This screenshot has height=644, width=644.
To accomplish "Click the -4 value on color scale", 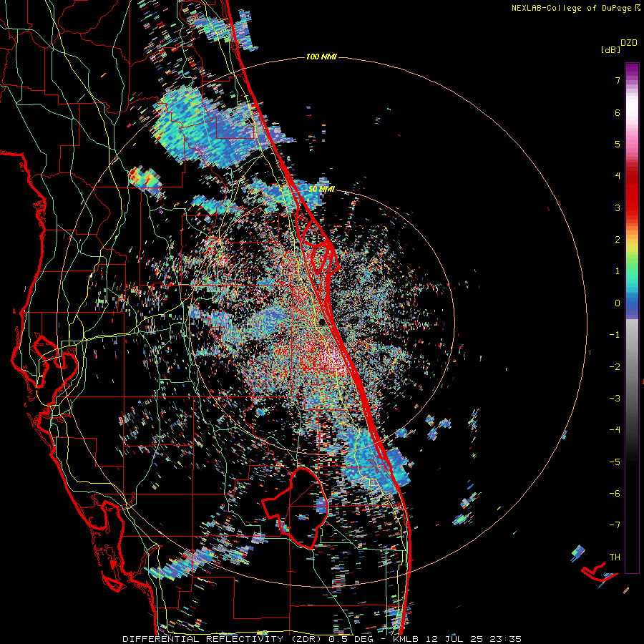I will [x=615, y=430].
